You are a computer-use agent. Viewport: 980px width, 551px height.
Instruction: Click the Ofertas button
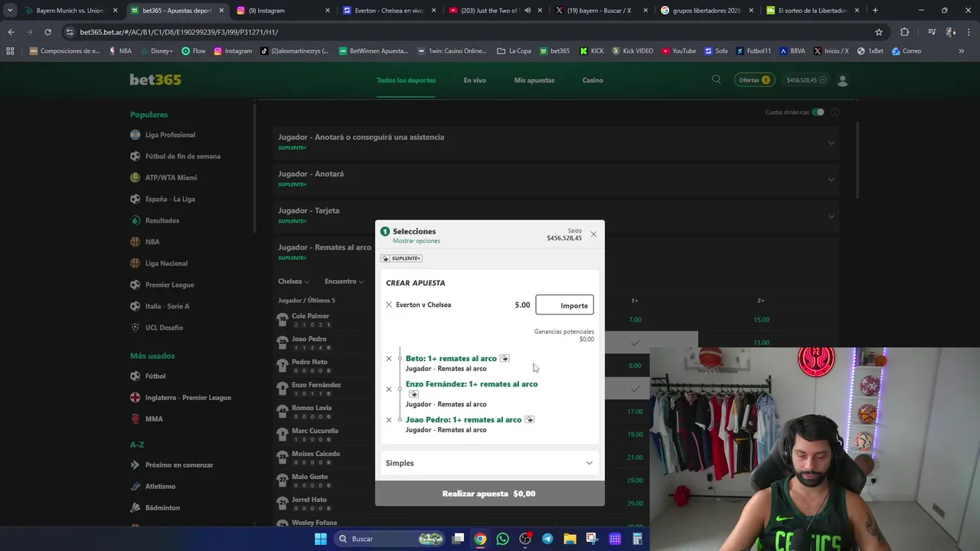pos(754,80)
